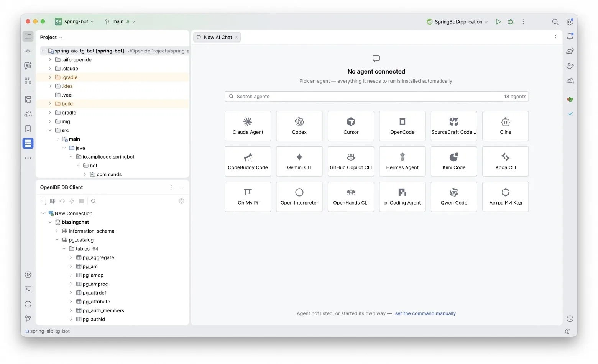Choose the Claude Agent card
Screen dimensions: 598x364
click(x=248, y=126)
